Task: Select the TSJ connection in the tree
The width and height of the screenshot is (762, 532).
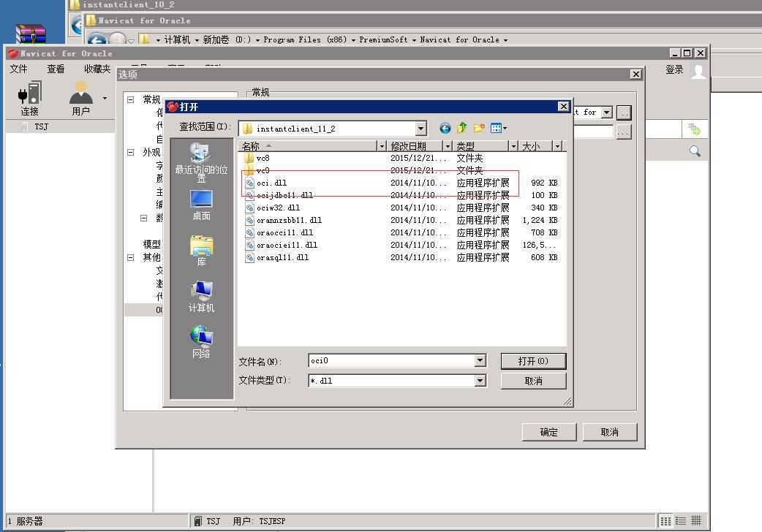Action: pos(41,126)
